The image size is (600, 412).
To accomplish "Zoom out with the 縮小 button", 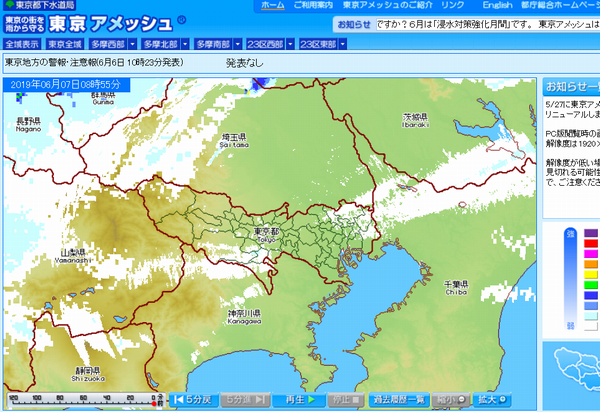I will (x=451, y=400).
